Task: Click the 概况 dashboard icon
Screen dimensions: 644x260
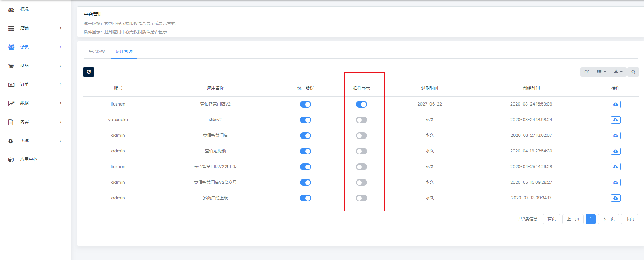Action: pos(11,10)
